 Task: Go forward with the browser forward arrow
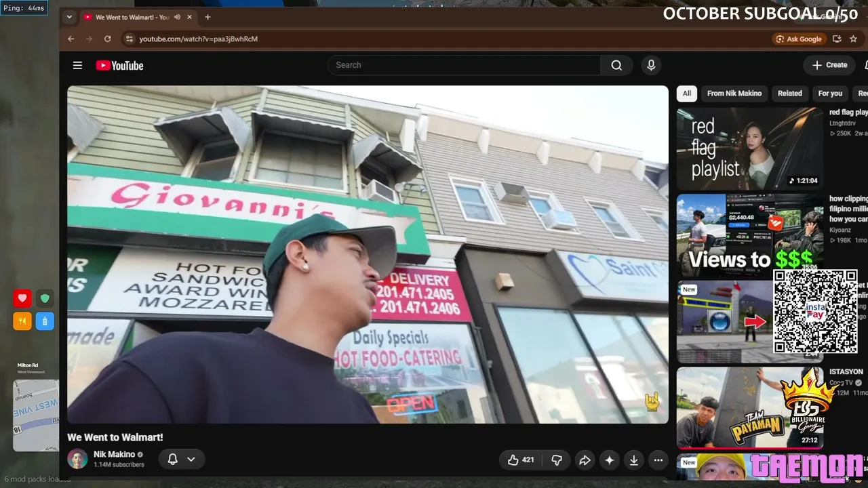click(88, 39)
